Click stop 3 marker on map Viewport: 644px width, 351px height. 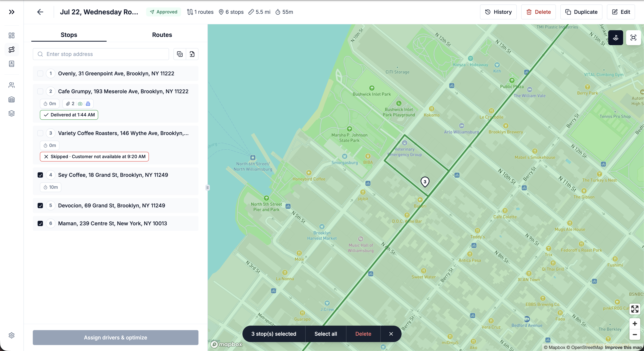tap(425, 182)
